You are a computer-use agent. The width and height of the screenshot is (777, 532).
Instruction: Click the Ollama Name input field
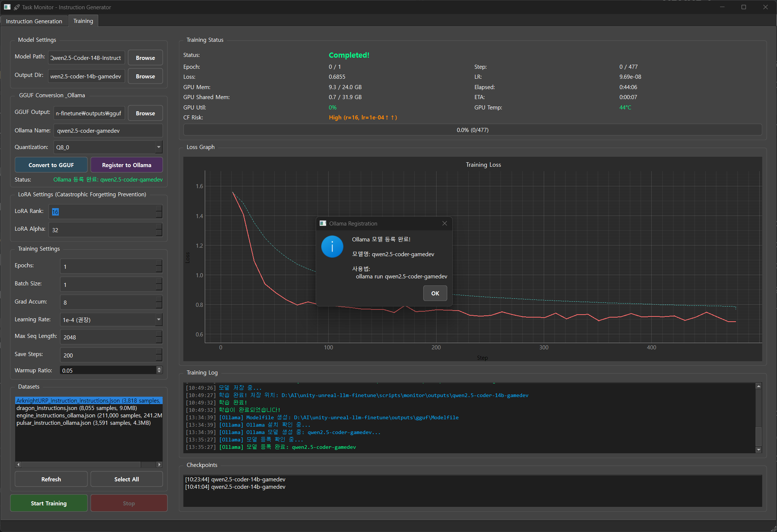pos(108,131)
